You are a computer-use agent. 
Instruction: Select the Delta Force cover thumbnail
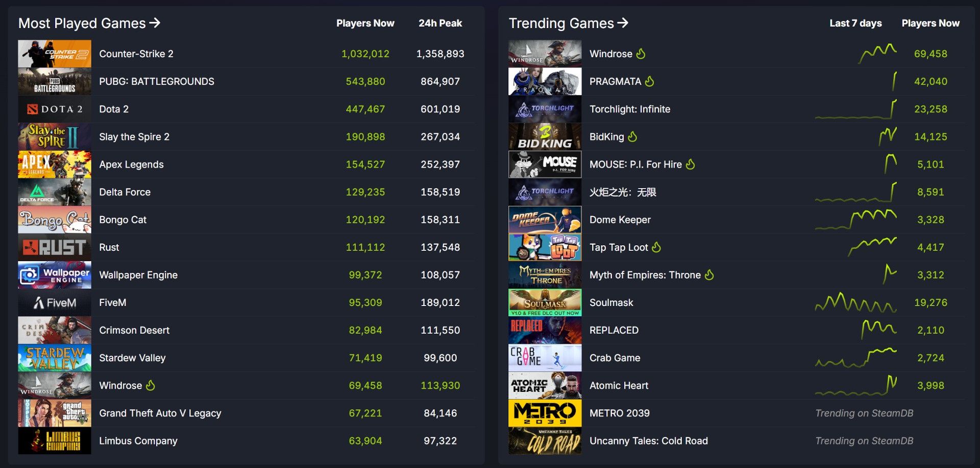coord(55,192)
